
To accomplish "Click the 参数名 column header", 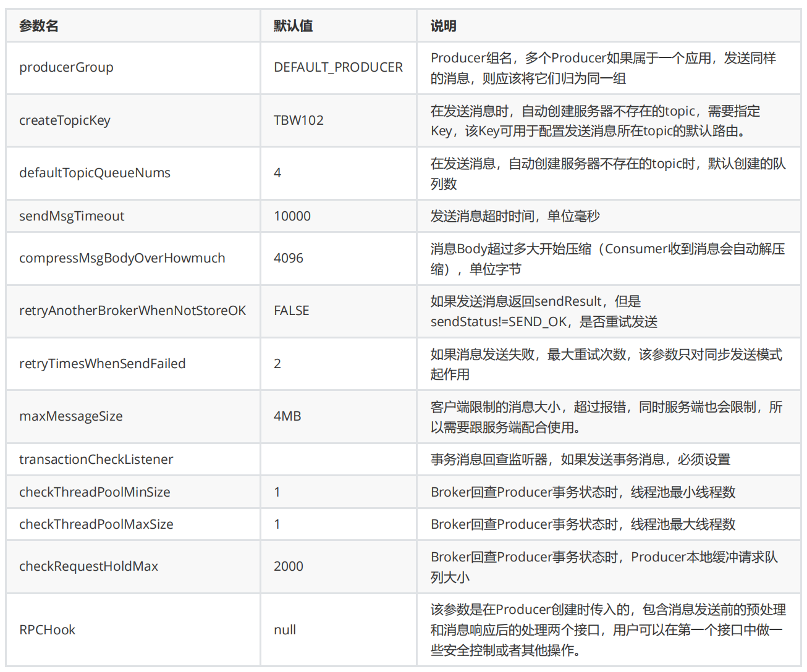I will tap(39, 26).
